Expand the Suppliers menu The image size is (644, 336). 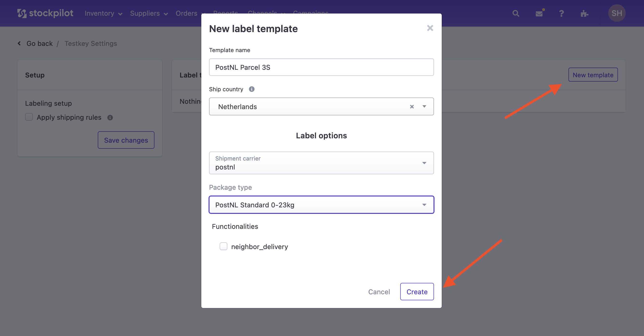149,13
